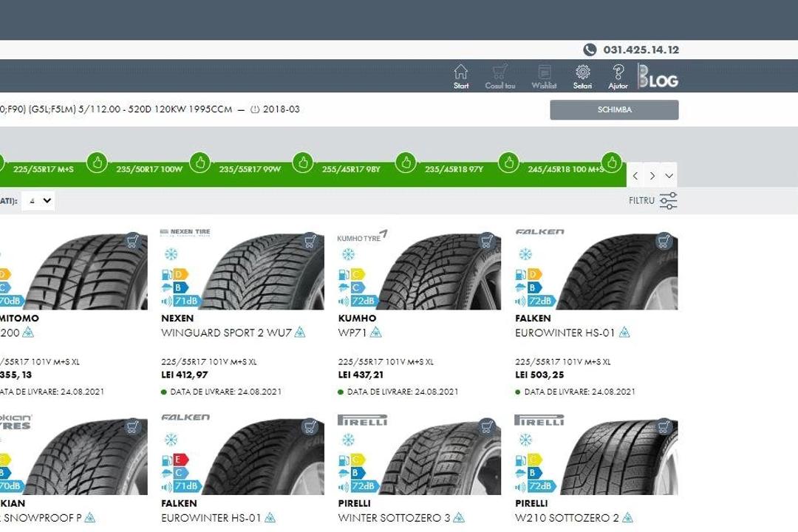Select tire size 235/50R17 100W tab

(x=149, y=169)
